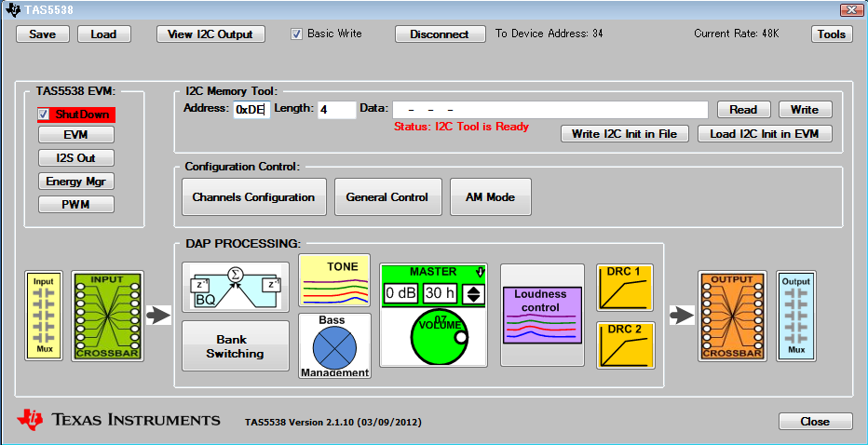Open the Loudness control block
868x445 pixels.
click(x=542, y=315)
